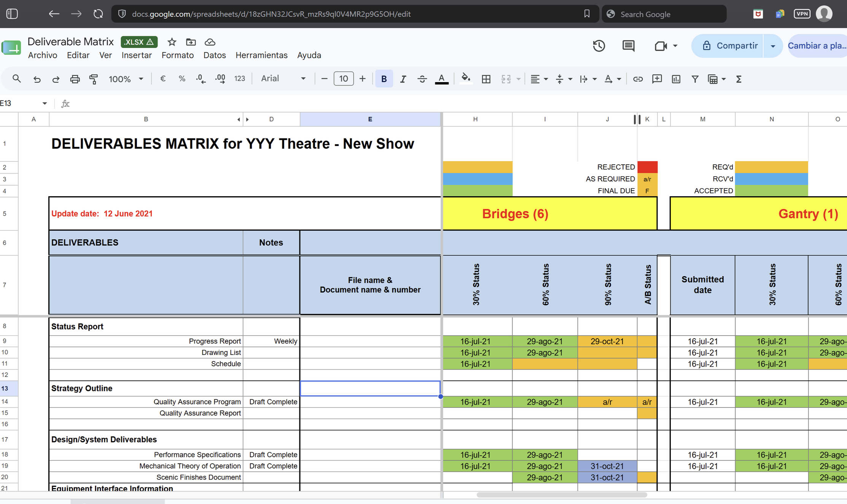Image resolution: width=847 pixels, height=504 pixels.
Task: Toggle bold formatting
Action: pyautogui.click(x=384, y=79)
